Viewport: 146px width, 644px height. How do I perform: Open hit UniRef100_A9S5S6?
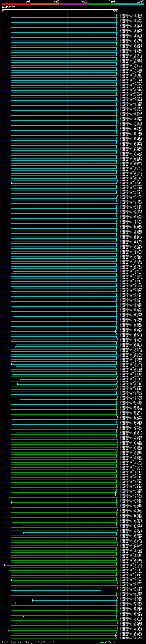tap(131, 22)
